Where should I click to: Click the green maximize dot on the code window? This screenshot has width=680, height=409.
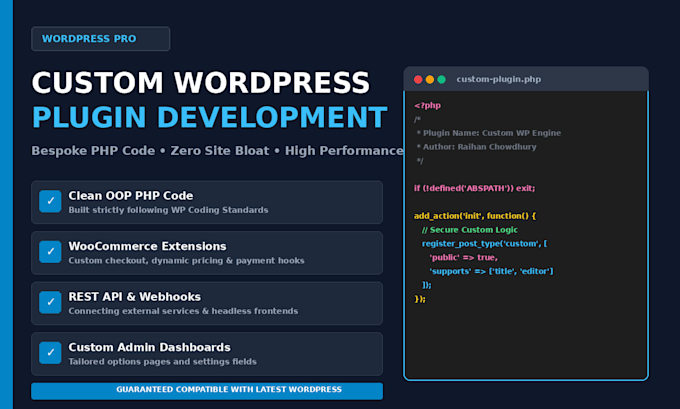click(x=441, y=79)
